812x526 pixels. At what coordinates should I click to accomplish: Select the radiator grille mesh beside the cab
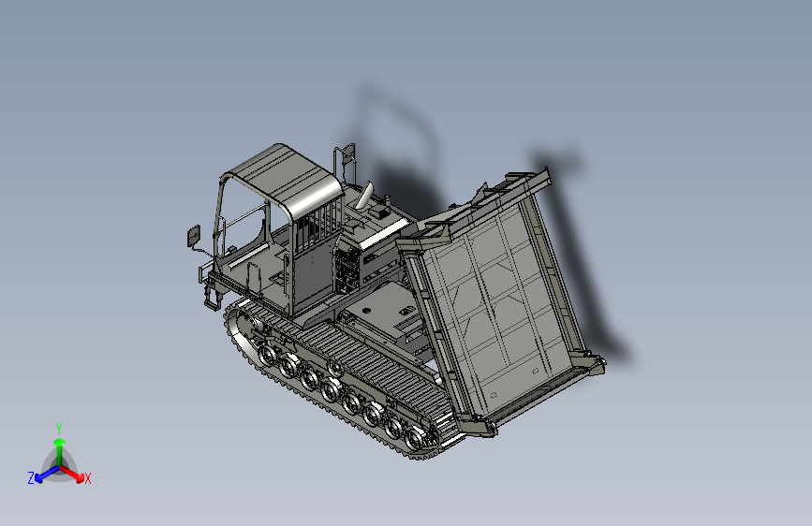click(347, 270)
